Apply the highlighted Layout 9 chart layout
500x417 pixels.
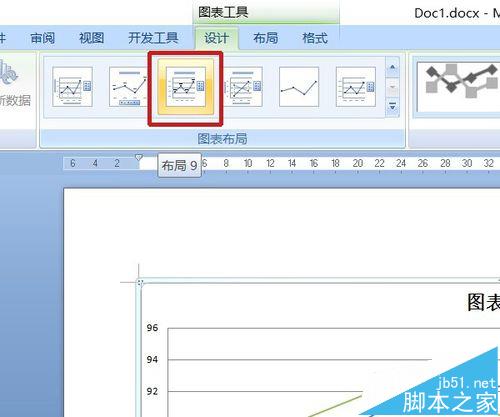[x=185, y=87]
